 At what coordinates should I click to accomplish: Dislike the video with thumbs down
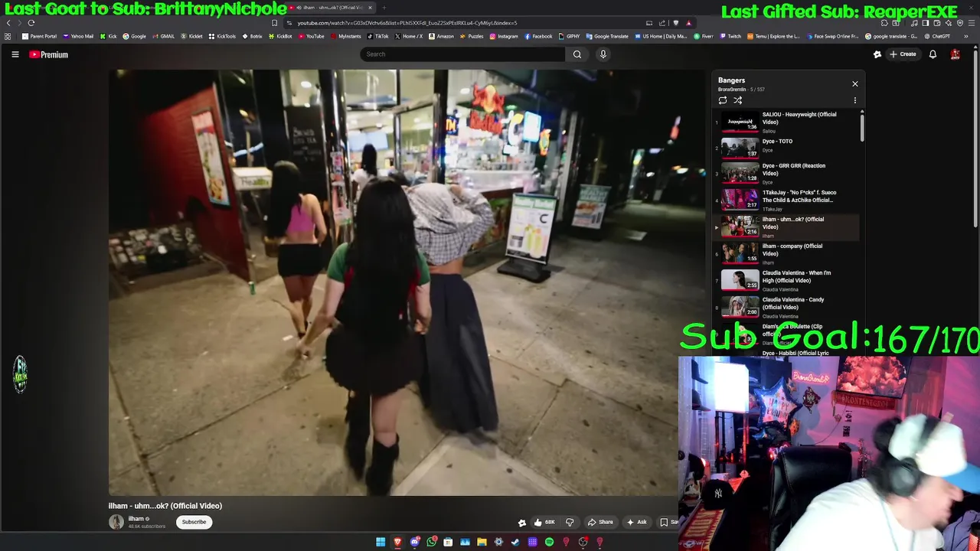[x=570, y=522]
